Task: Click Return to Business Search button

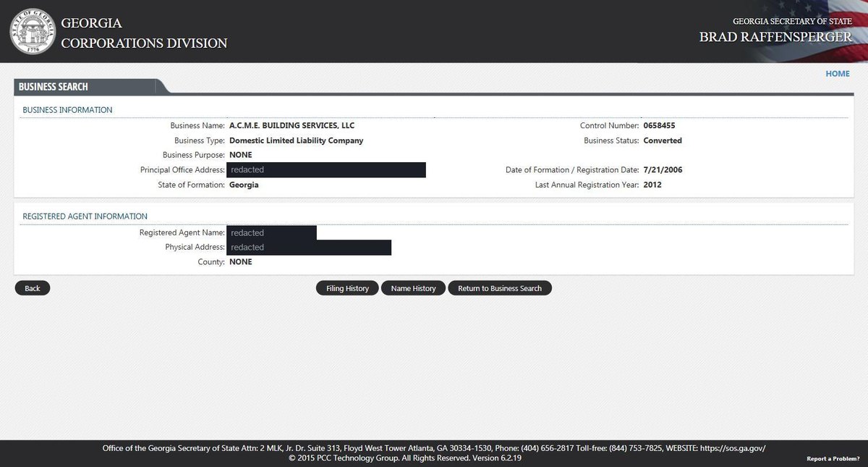Action: coord(500,288)
